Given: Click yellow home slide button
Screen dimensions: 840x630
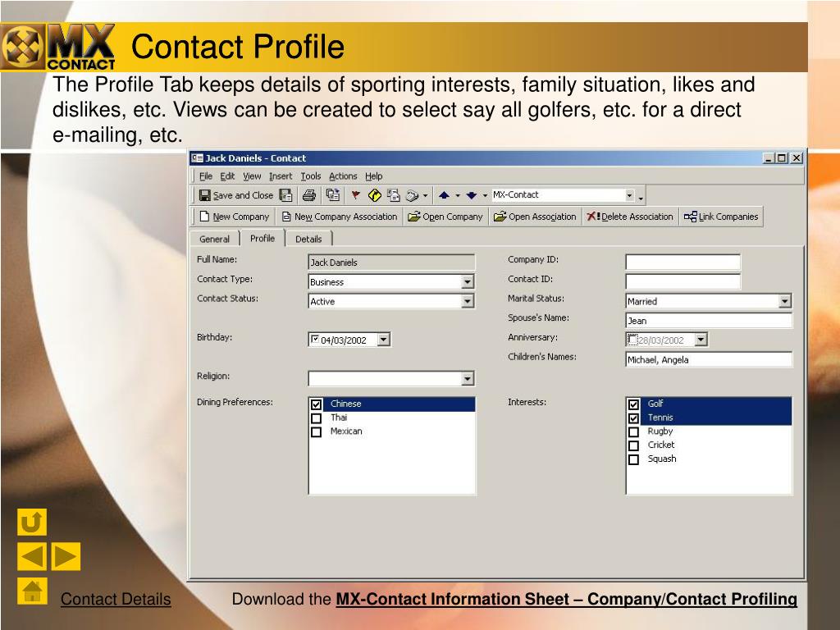Looking at the screenshot, I should pyautogui.click(x=32, y=591).
